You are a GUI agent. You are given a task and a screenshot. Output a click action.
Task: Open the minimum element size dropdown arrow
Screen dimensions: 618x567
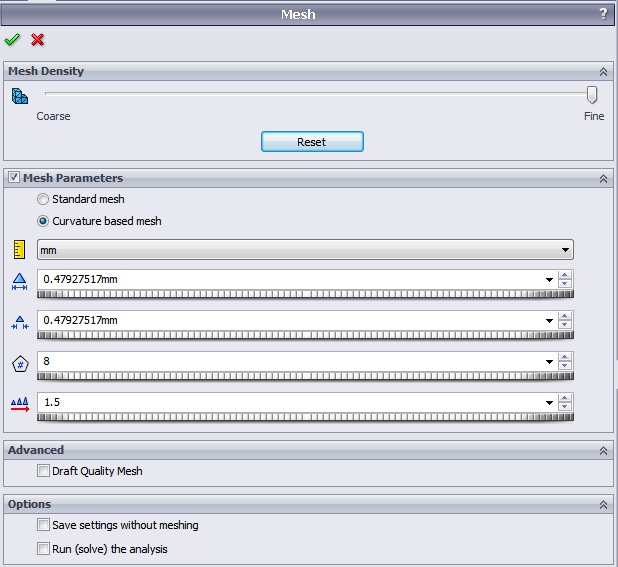coord(549,321)
